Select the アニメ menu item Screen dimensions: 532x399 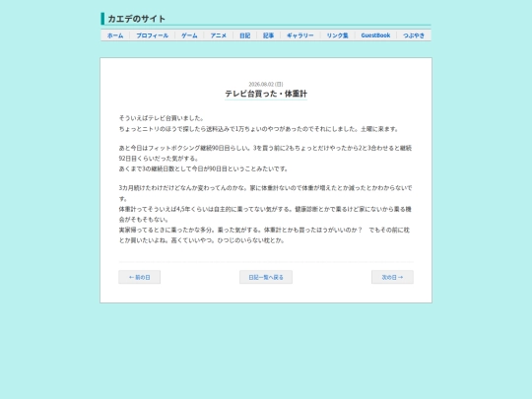point(218,35)
